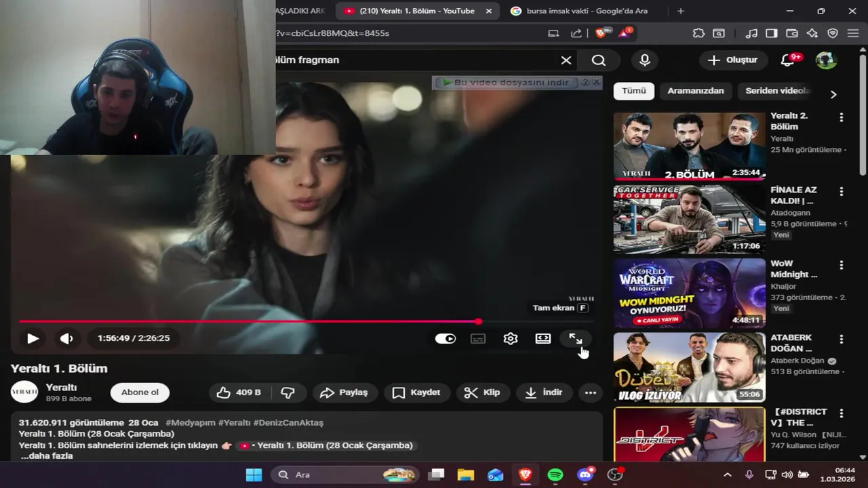Switch to bursa imsak vakti Google tab

tap(586, 11)
